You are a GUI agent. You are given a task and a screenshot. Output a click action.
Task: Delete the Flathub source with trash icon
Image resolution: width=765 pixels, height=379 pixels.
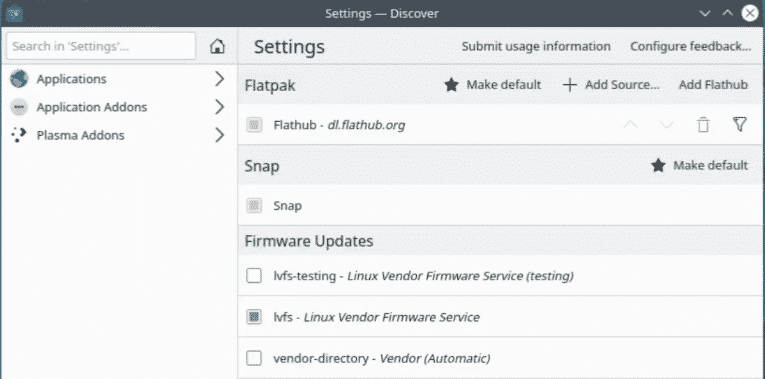coord(703,125)
